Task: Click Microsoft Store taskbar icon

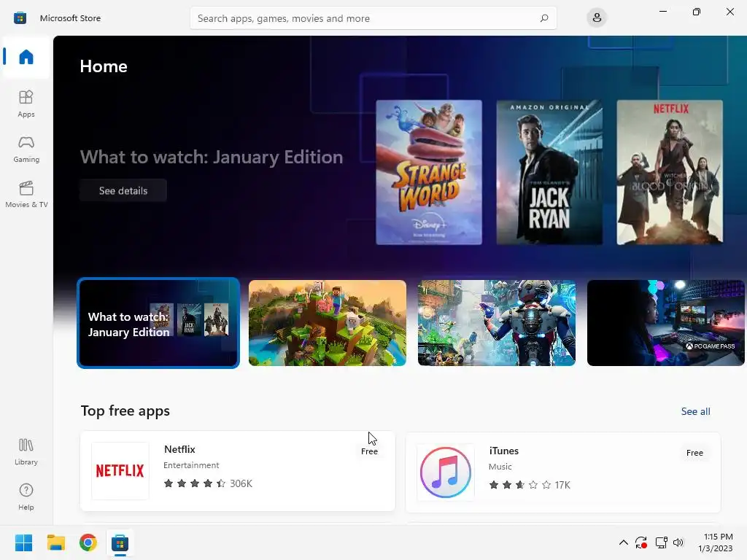Action: tap(120, 542)
